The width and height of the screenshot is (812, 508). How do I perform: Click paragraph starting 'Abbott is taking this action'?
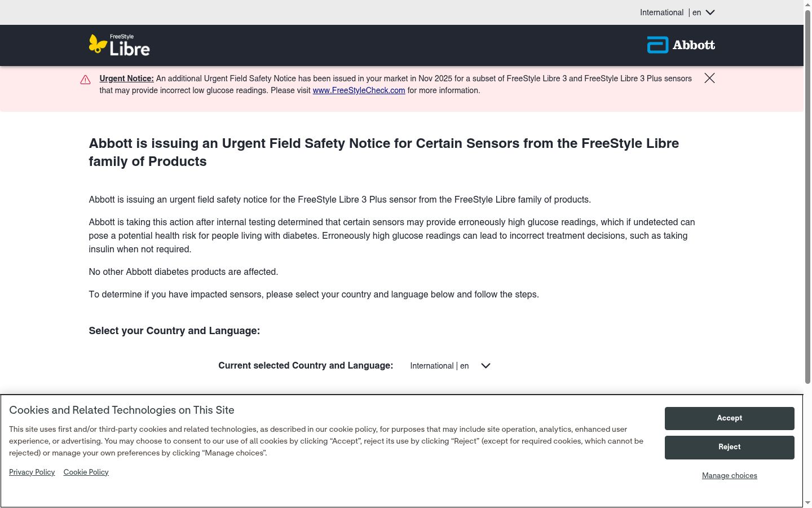392,236
